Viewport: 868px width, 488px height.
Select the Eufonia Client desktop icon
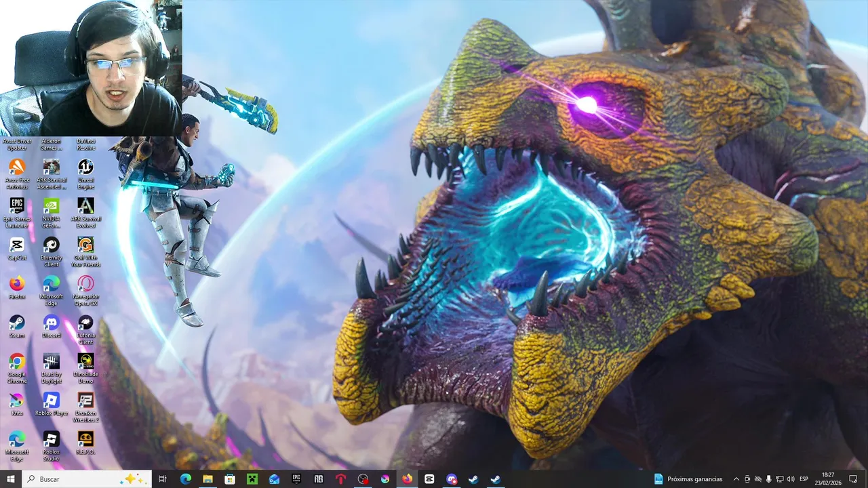tap(85, 329)
